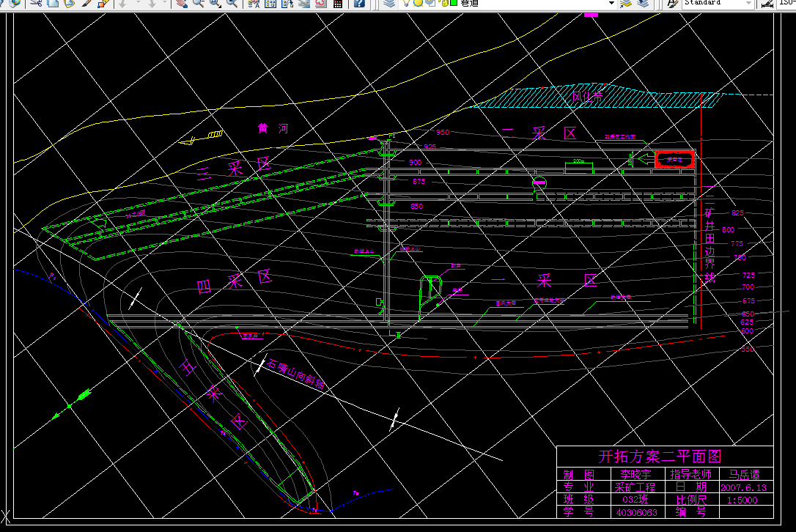Click the green layer color swatch
Image resolution: width=796 pixels, height=532 pixels.
point(454,3)
